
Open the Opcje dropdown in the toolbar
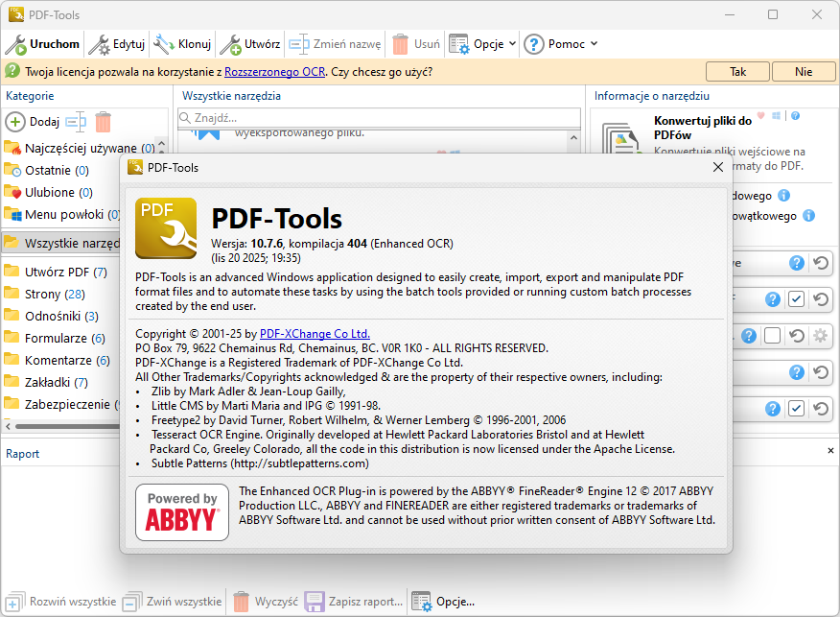click(482, 44)
